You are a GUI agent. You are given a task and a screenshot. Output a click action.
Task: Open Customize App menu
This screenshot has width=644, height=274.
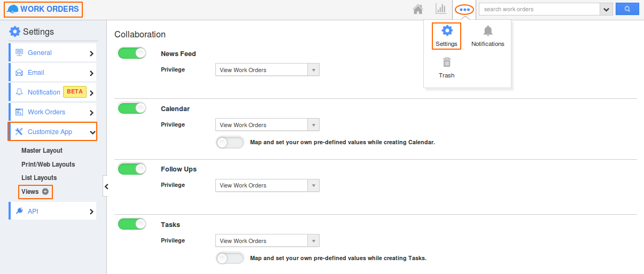(x=52, y=132)
